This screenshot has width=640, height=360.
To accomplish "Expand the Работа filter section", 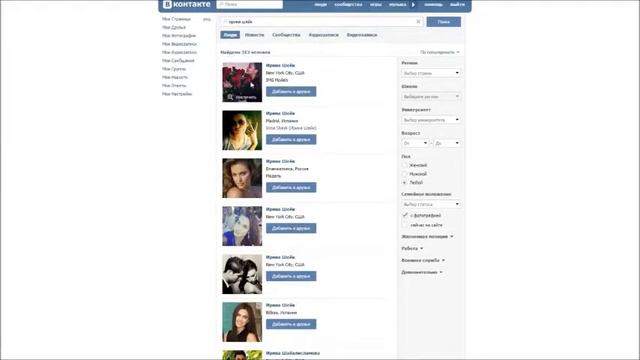I will click(412, 249).
